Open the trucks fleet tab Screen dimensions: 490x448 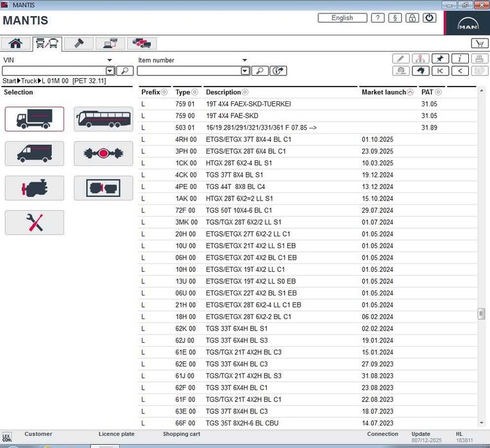pyautogui.click(x=142, y=43)
